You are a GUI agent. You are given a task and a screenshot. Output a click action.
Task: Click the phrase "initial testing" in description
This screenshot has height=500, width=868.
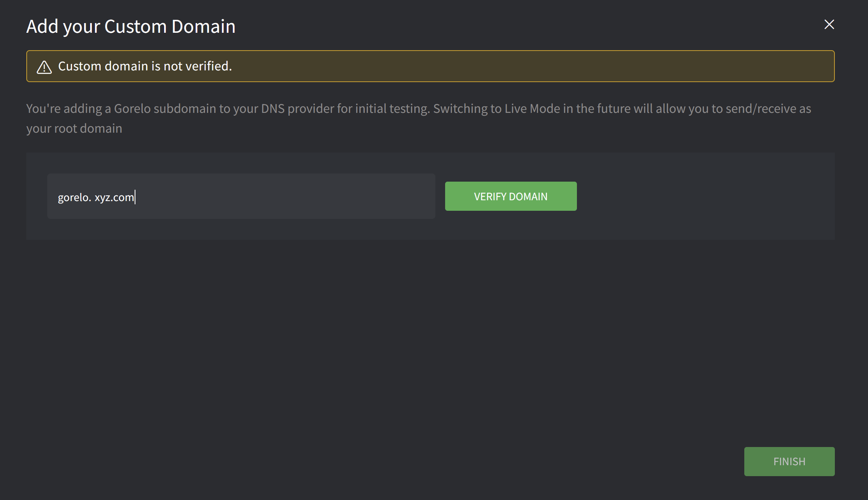point(391,109)
